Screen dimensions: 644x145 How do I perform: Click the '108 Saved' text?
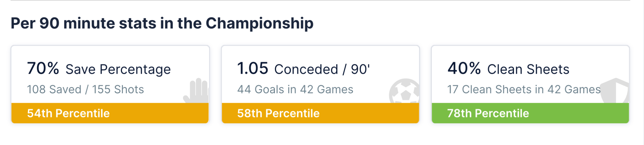[54, 89]
